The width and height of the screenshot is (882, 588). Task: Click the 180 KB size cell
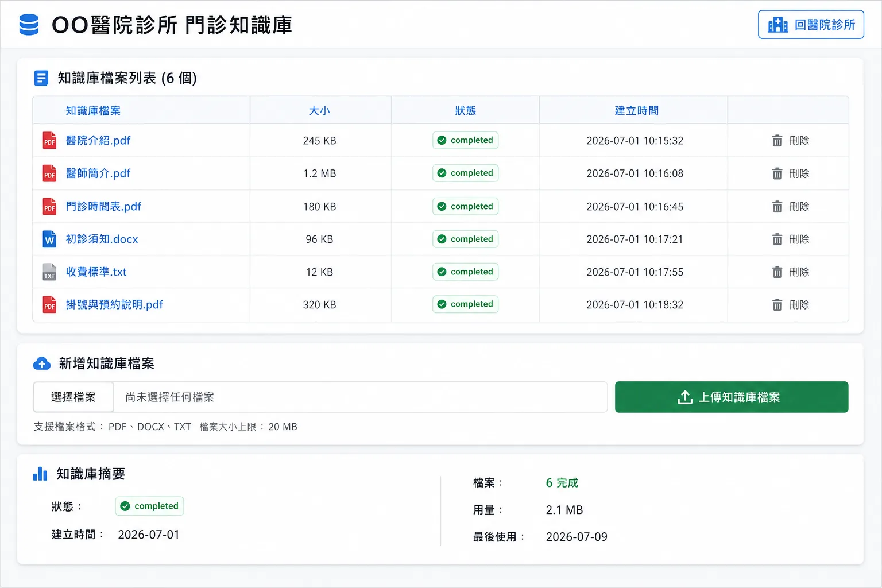click(x=320, y=207)
